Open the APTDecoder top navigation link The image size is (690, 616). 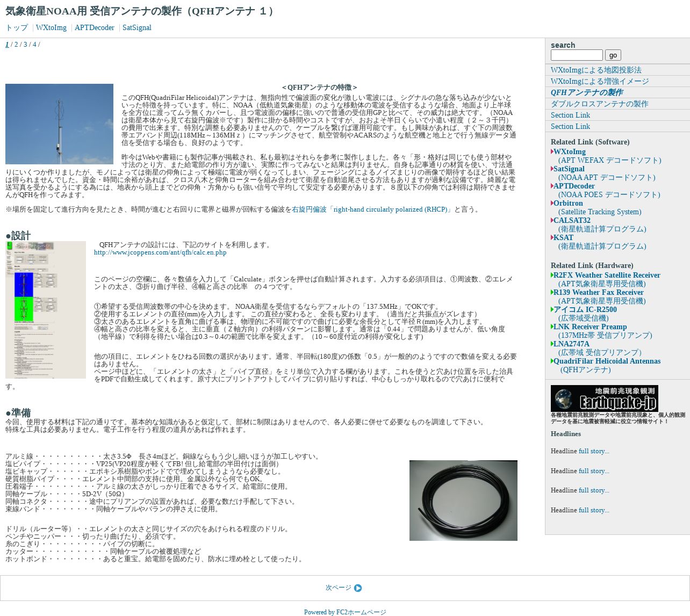pos(95,28)
